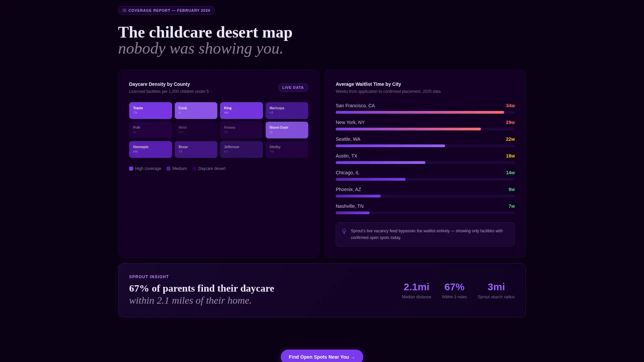The image size is (644, 362).
Task: Click the Medium legend swatch
Action: pyautogui.click(x=168, y=169)
